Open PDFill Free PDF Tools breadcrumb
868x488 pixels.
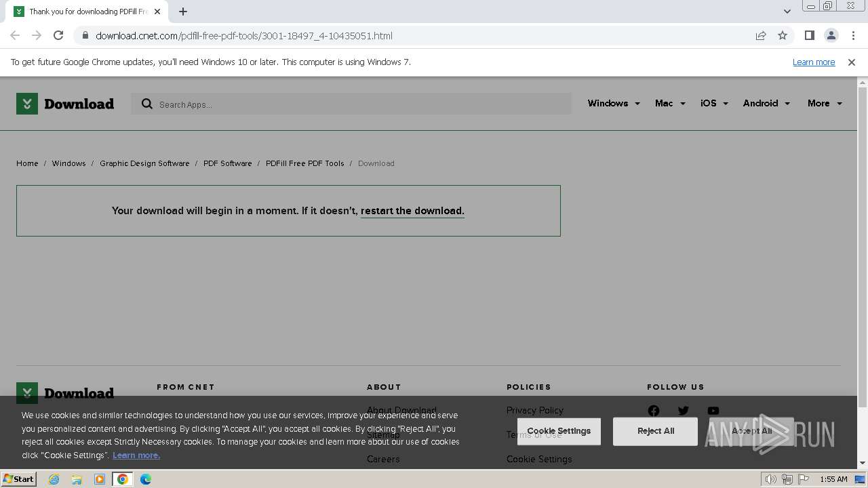304,163
